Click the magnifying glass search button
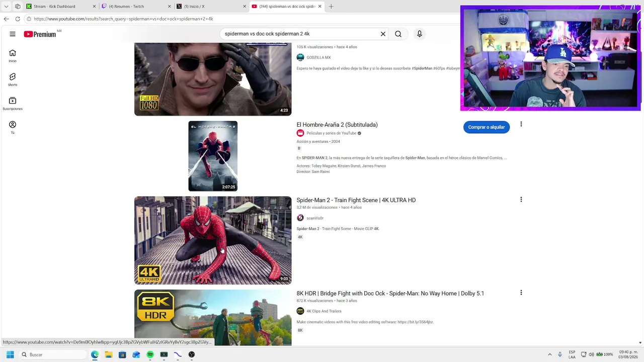Viewport: 644px width, 362px height. (398, 34)
